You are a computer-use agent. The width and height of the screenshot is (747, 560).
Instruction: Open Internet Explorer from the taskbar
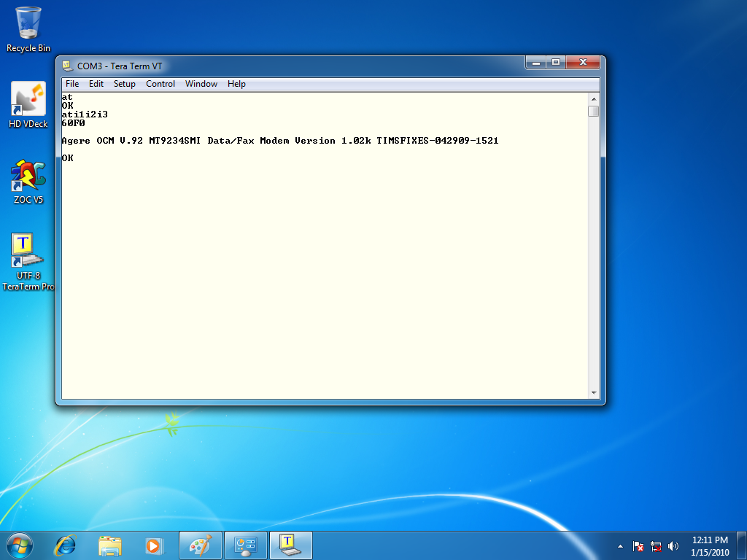[65, 545]
